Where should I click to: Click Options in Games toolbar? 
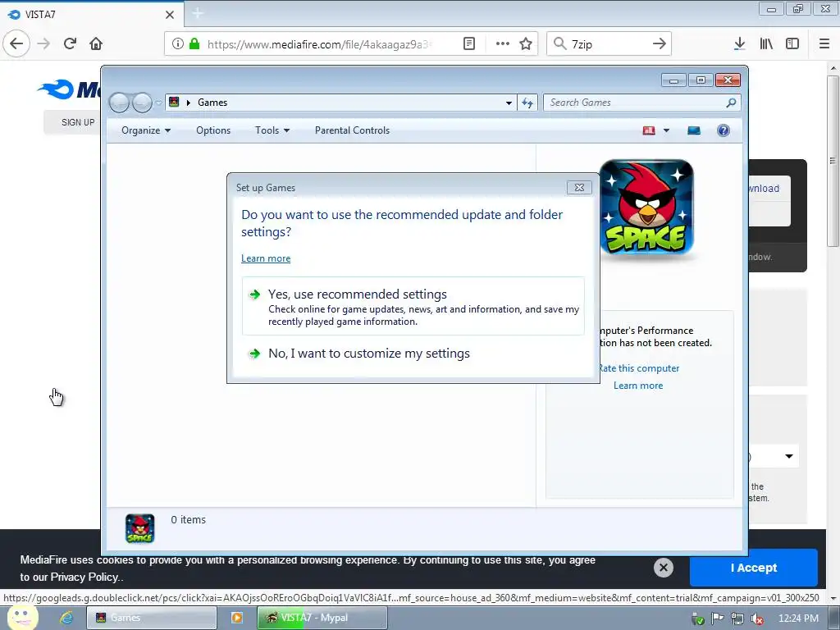tap(213, 130)
